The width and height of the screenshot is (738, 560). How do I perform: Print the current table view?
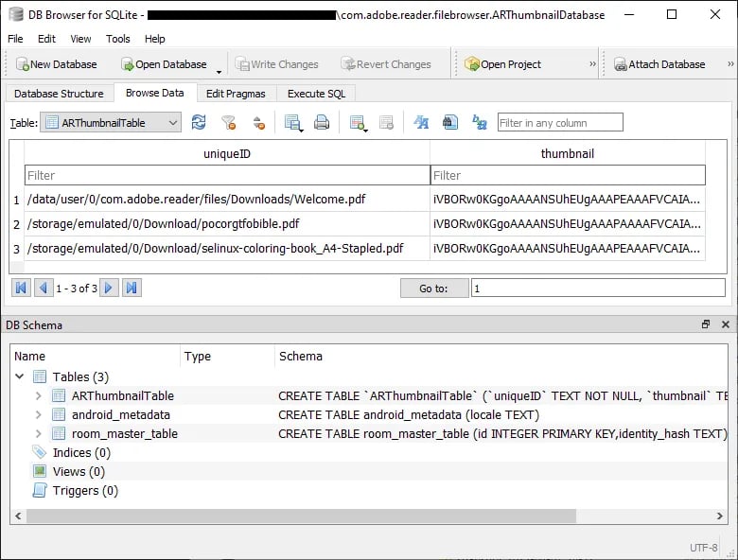click(x=322, y=123)
